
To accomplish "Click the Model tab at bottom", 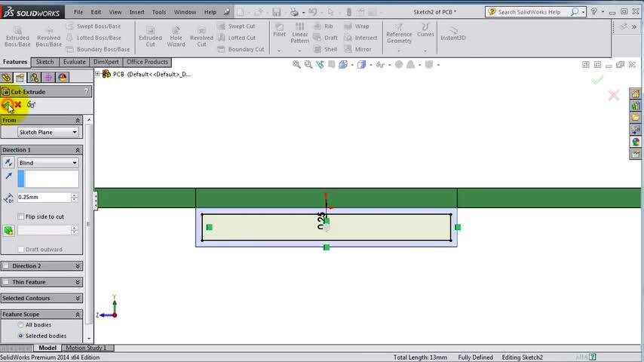I will coord(48,348).
